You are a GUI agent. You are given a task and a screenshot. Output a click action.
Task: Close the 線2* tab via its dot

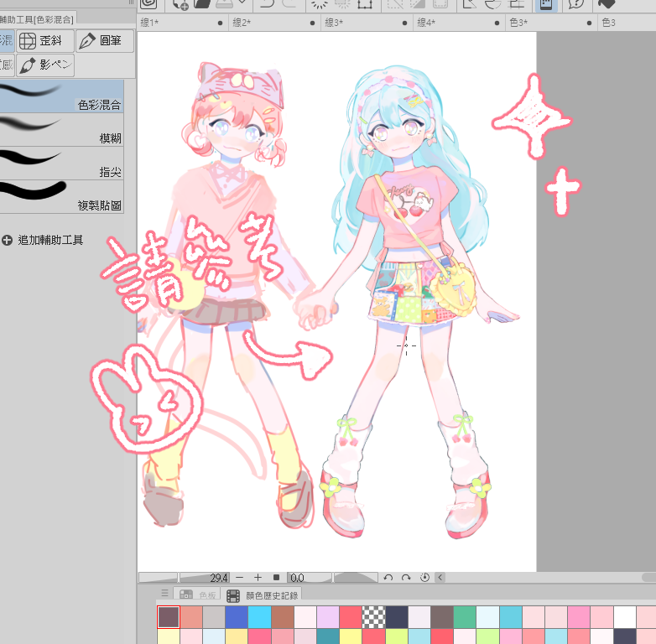click(312, 23)
